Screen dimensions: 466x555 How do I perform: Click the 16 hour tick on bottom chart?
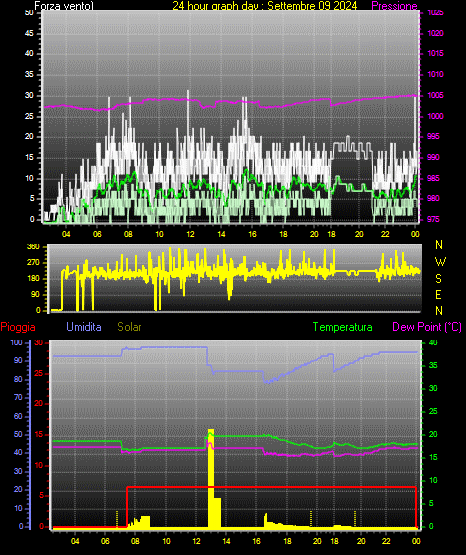[x=257, y=541]
